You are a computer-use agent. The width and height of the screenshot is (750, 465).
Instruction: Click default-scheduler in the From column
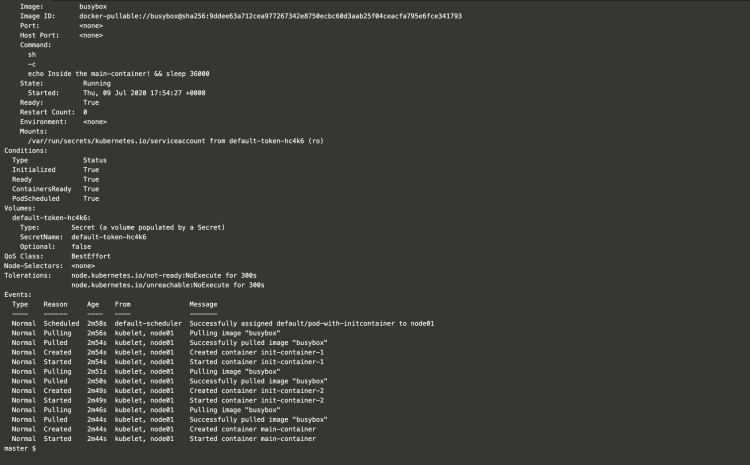(148, 323)
